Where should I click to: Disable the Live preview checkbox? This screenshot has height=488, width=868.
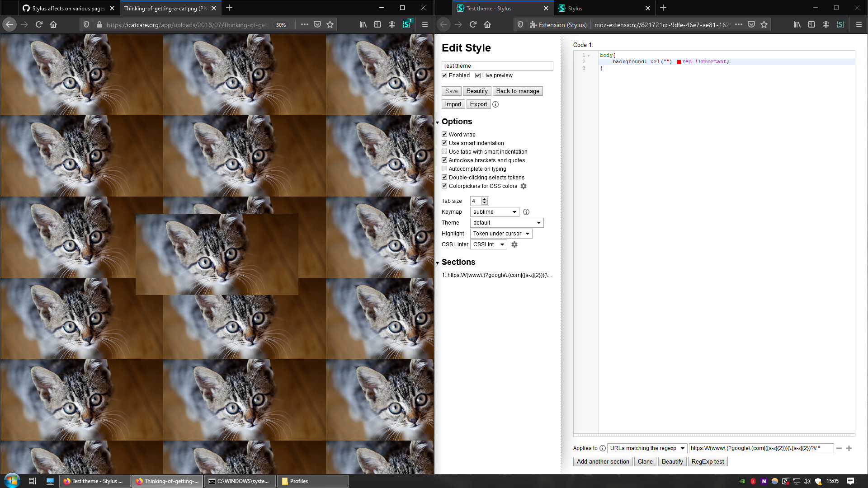(478, 75)
